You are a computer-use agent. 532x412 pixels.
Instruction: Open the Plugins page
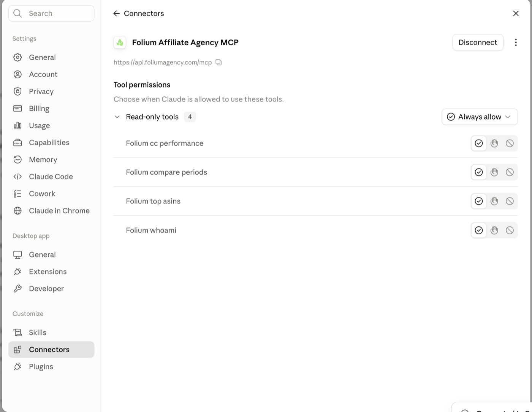tap(51, 367)
